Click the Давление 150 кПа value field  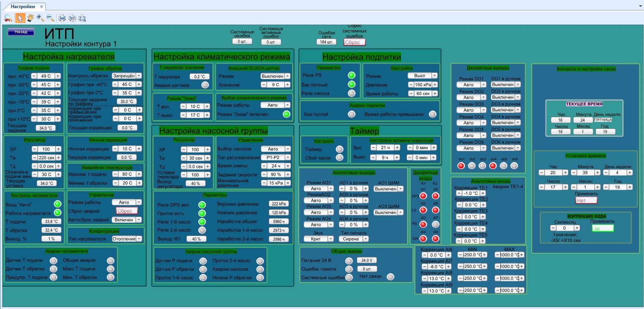(423, 85)
